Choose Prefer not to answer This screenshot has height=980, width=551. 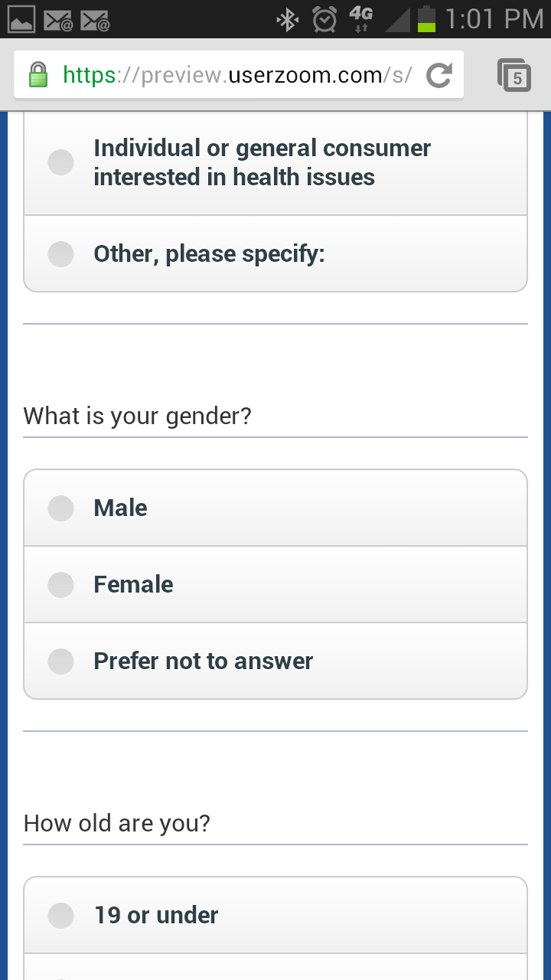(60, 661)
